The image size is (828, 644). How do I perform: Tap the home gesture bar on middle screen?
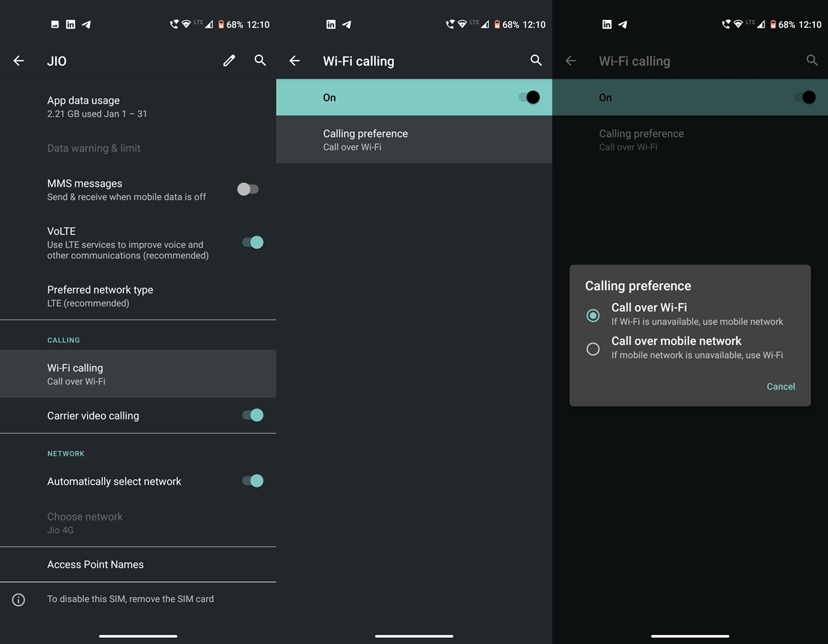point(414,636)
